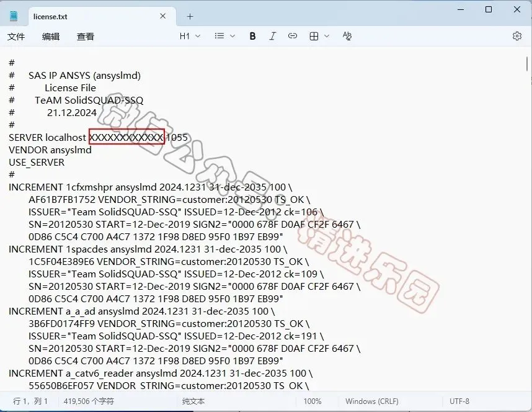The height and width of the screenshot is (412, 532).
Task: Open the 文件 menu
Action: coord(16,37)
